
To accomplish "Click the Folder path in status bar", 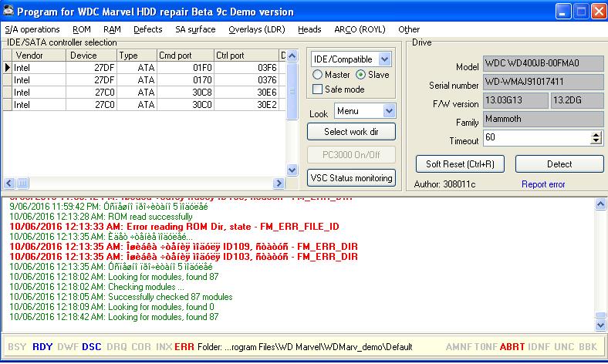I will 305,347.
